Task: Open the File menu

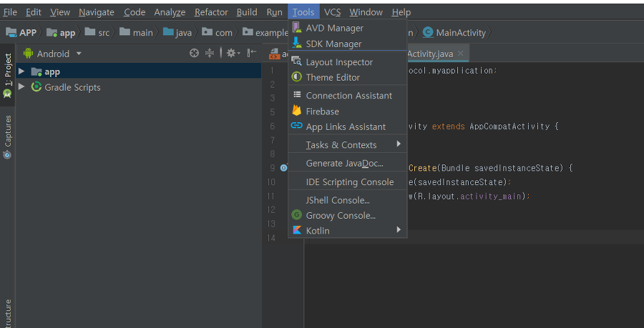Action: click(10, 12)
